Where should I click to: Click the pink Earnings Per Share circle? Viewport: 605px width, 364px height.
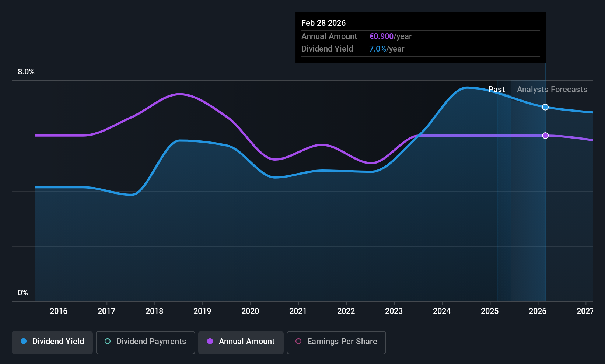coord(298,341)
